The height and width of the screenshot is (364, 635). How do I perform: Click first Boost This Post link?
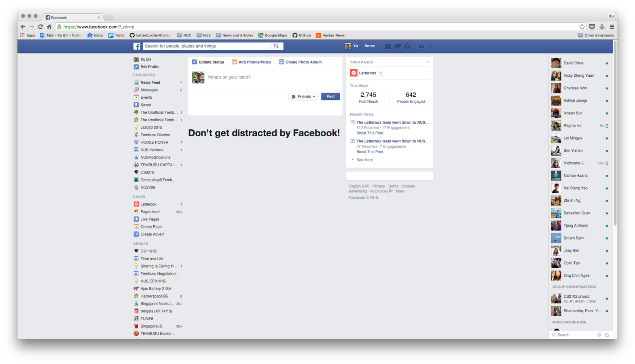click(x=369, y=133)
